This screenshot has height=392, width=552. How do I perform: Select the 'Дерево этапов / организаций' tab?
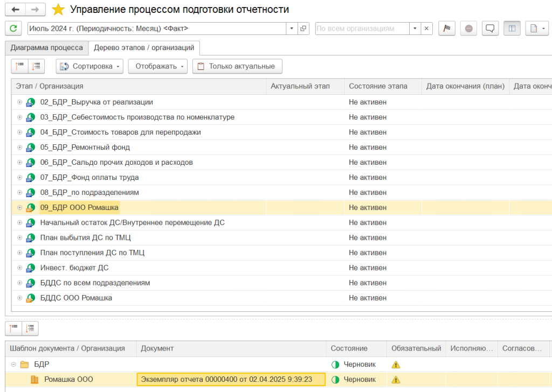tap(144, 48)
